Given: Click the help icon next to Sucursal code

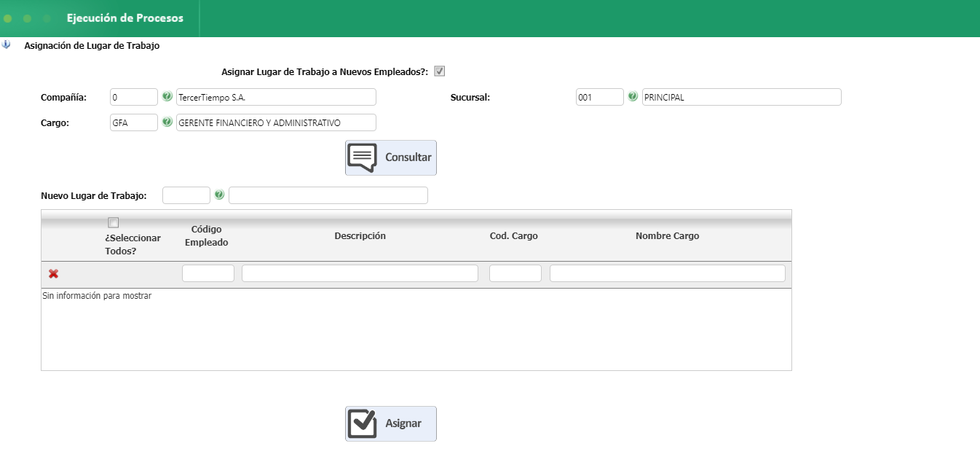Looking at the screenshot, I should [633, 96].
